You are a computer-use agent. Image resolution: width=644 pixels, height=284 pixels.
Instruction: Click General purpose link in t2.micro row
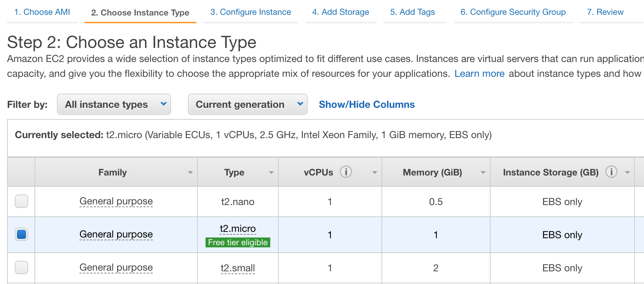(116, 234)
